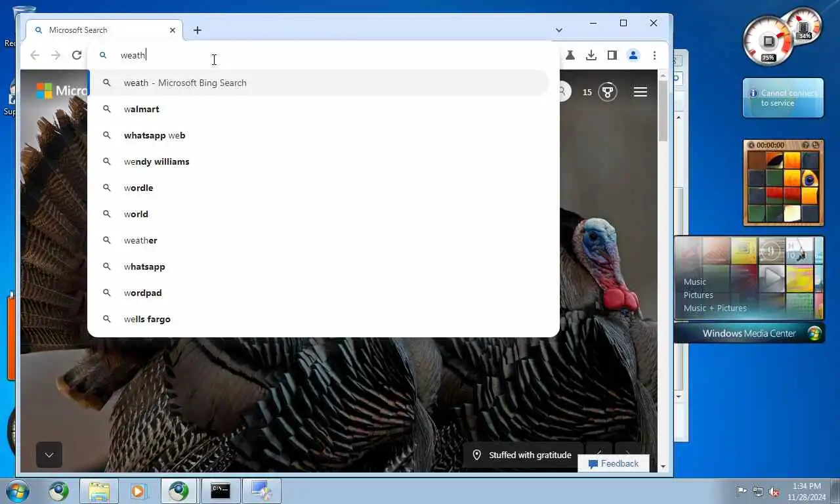Reload the page with the refresh icon
This screenshot has width=840, height=504.
coord(77,56)
